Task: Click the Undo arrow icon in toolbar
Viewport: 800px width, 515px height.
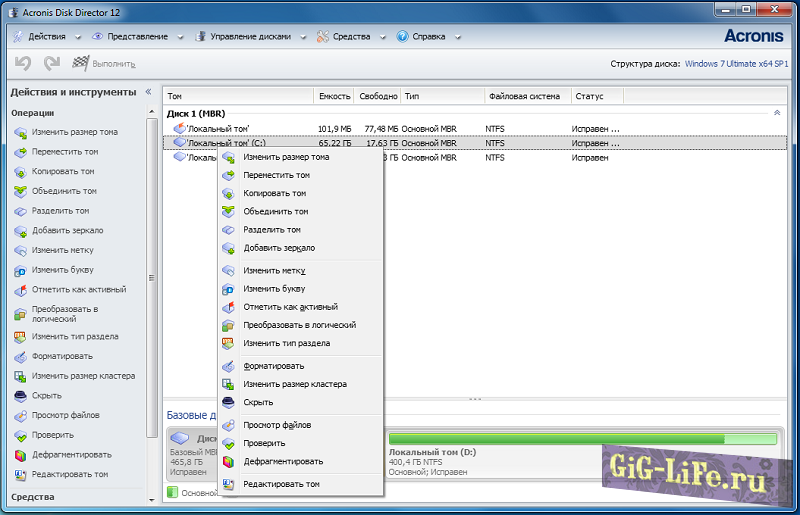Action: [23, 63]
